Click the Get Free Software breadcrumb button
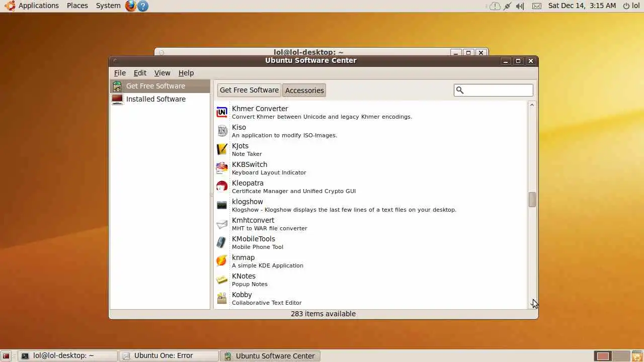This screenshot has height=362, width=644. pos(249,90)
